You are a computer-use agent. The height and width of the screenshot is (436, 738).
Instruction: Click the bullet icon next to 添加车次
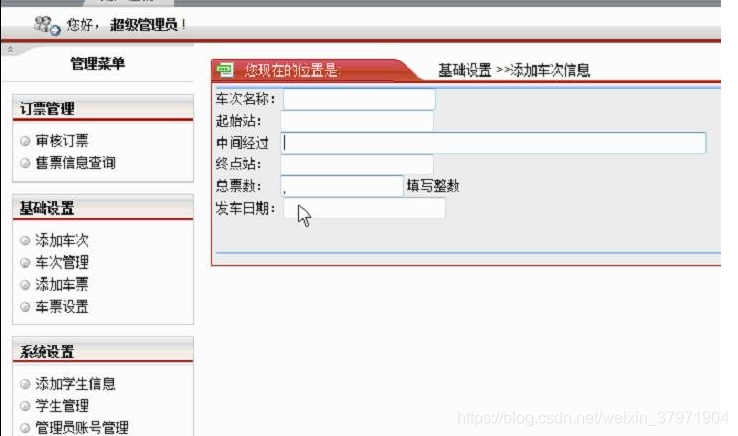click(25, 241)
